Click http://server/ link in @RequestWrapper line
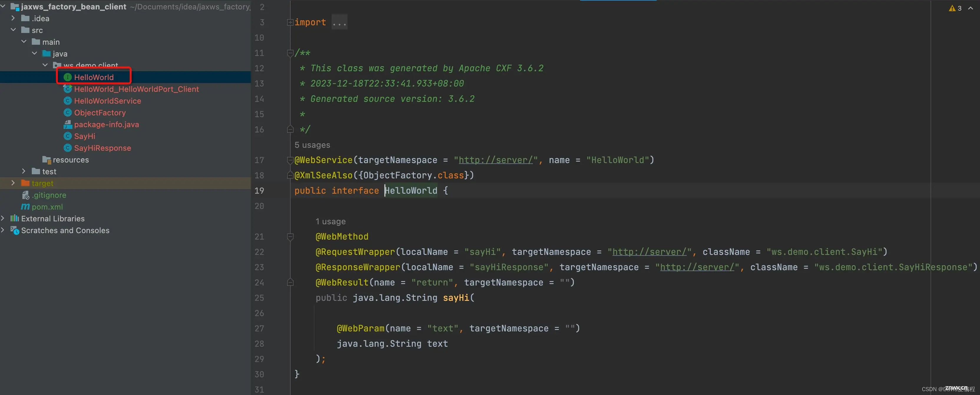This screenshot has height=395, width=980. [x=649, y=252]
